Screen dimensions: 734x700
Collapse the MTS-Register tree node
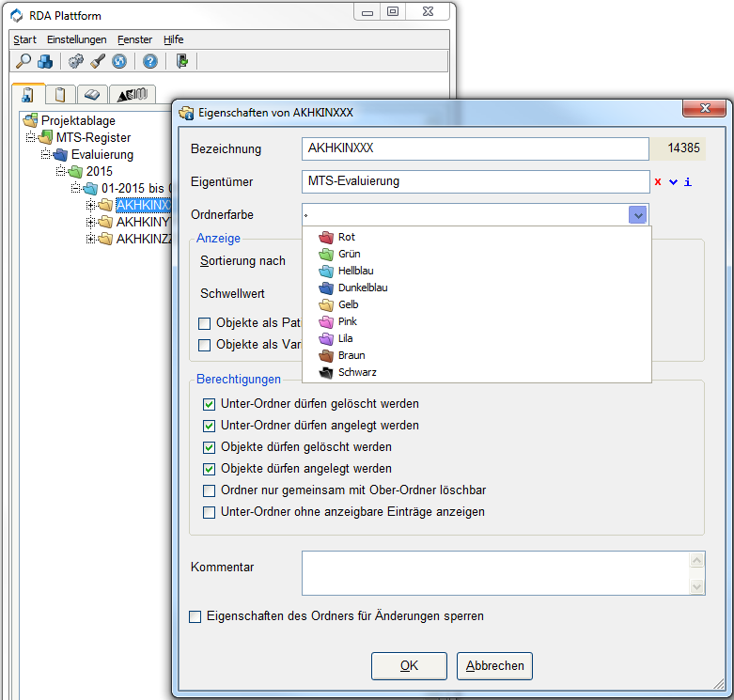[x=31, y=138]
